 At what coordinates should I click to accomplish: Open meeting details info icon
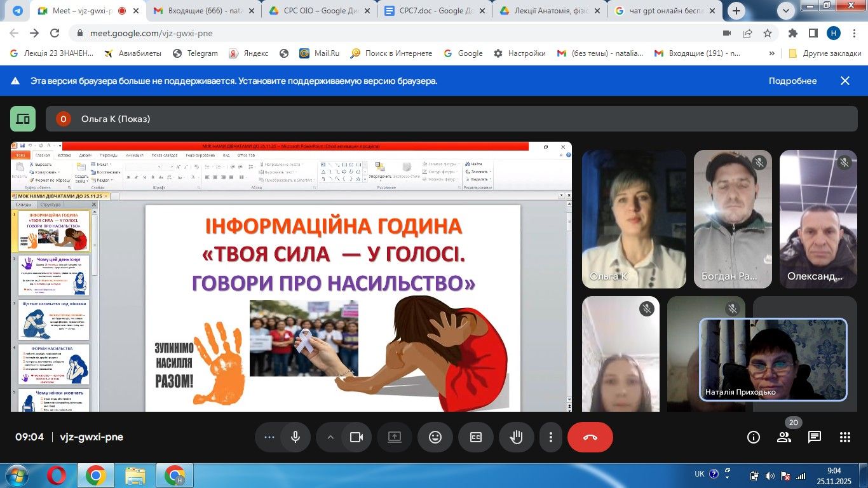(754, 437)
